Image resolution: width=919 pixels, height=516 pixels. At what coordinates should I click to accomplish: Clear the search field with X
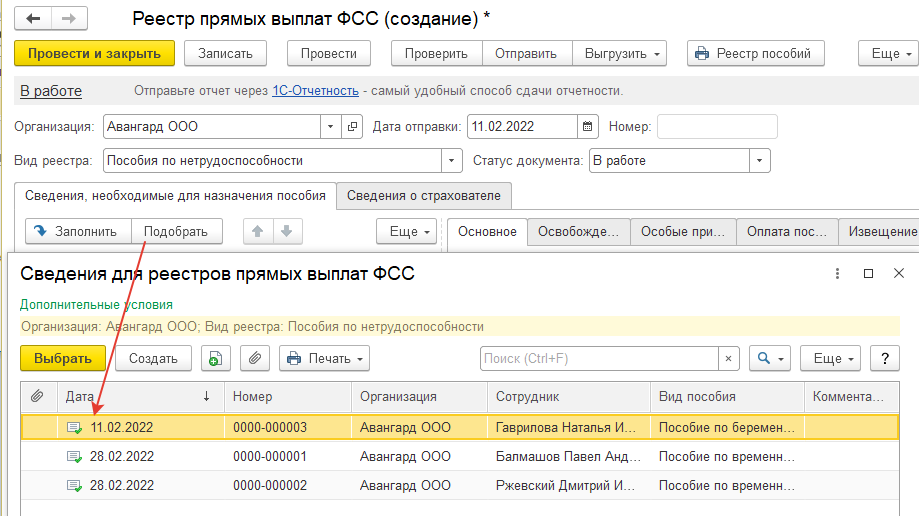729,358
